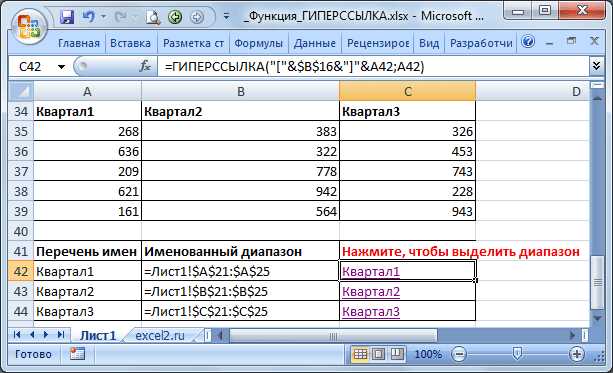
Task: Select cell with Квартал1 header in row 34
Action: pos(87,111)
